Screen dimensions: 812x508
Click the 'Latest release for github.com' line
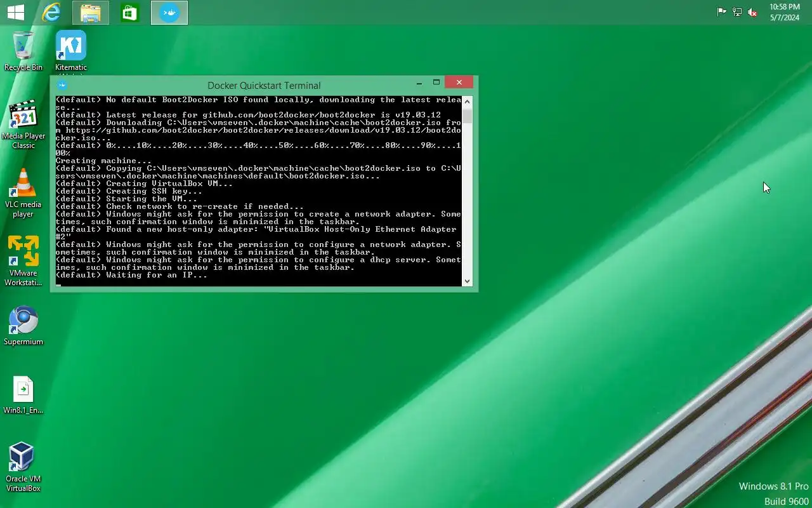pos(248,115)
